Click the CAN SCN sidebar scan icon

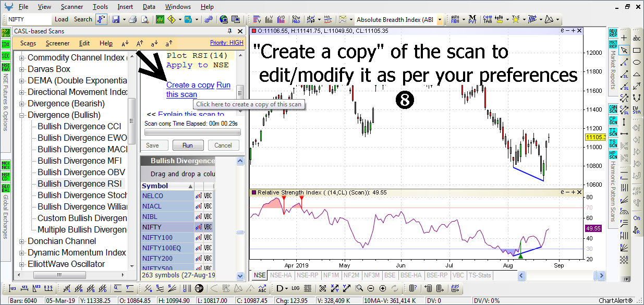613,108
